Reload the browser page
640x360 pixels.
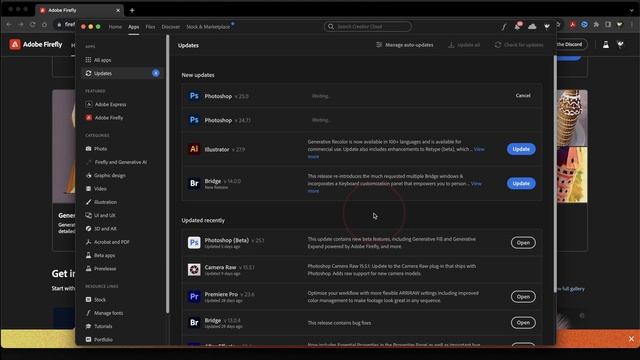point(32,24)
